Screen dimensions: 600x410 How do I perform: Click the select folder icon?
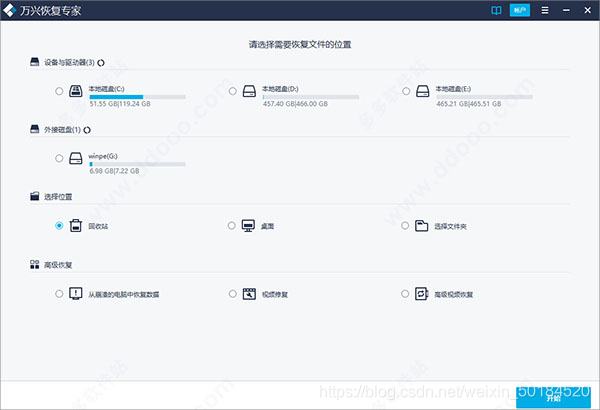point(421,225)
